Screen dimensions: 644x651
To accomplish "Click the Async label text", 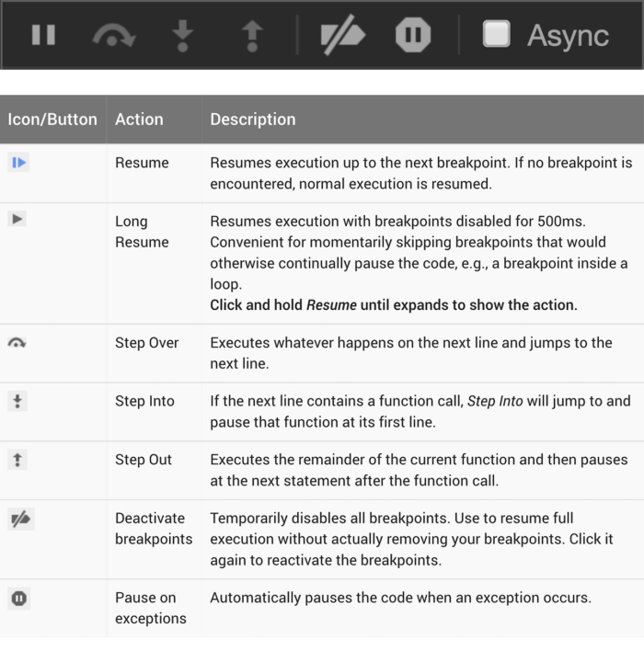I will click(568, 36).
